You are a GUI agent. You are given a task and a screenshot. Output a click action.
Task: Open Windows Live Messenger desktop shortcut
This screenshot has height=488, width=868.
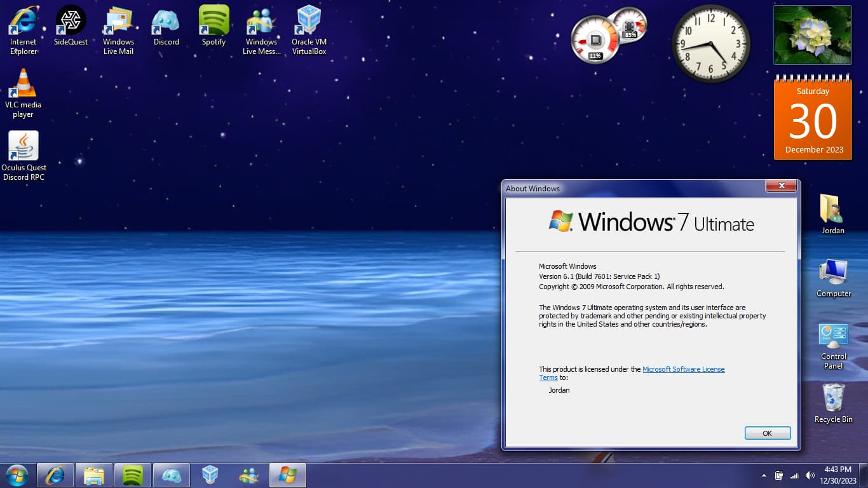click(262, 30)
